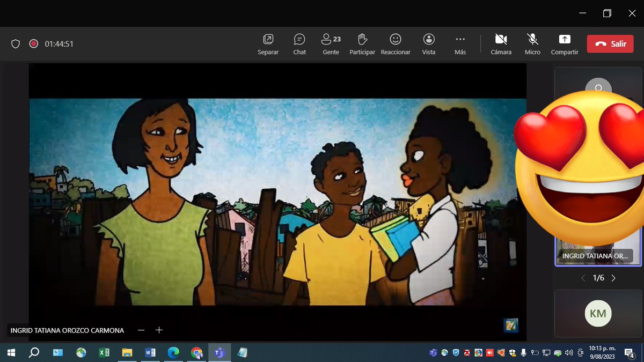The width and height of the screenshot is (644, 362).
Task: Click the page indicator 1/6
Action: (x=598, y=278)
